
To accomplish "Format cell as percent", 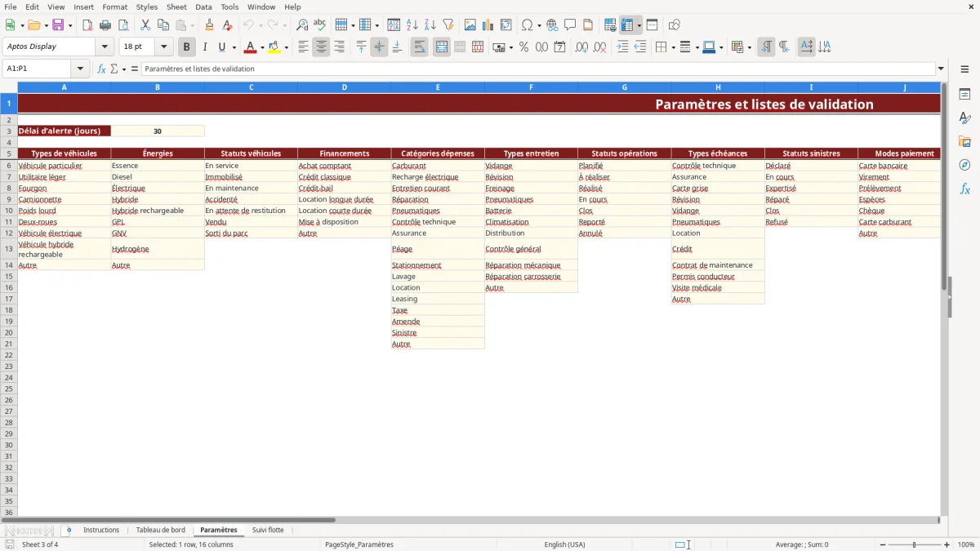I will 523,47.
